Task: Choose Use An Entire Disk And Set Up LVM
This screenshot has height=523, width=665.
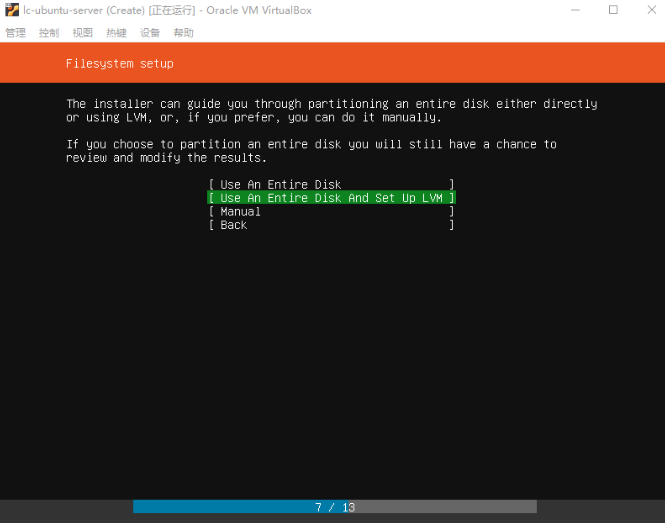Action: point(331,198)
